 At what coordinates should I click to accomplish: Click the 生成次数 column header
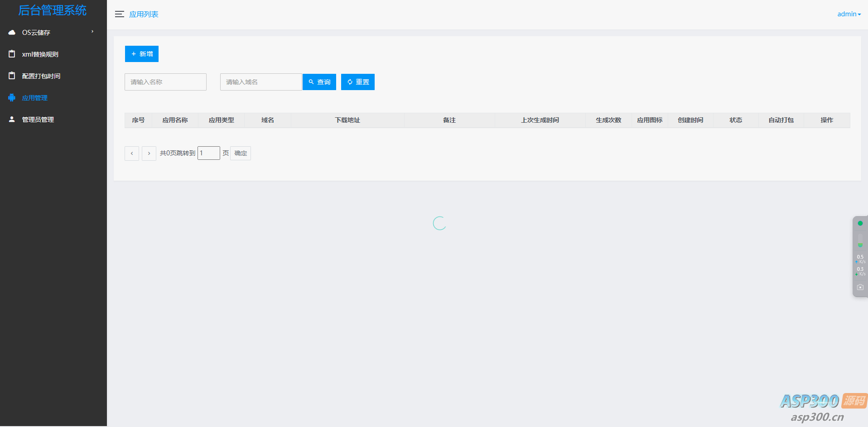pos(608,120)
